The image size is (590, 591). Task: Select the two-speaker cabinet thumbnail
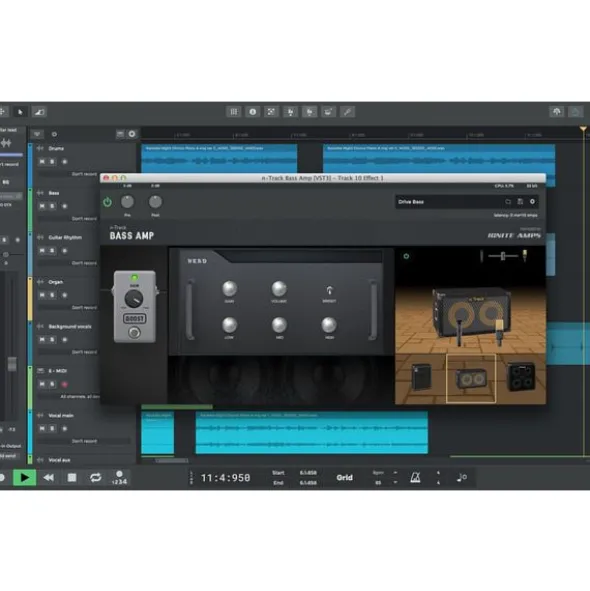471,378
